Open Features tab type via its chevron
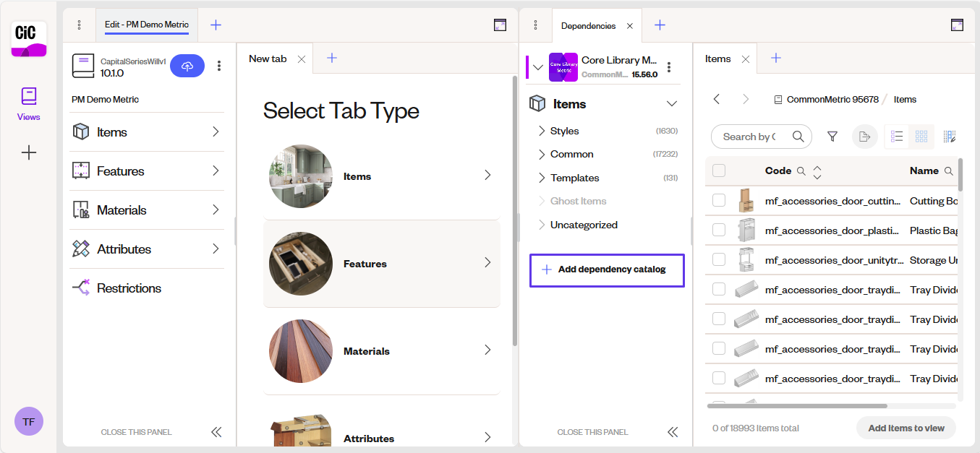980x453 pixels. pos(487,262)
